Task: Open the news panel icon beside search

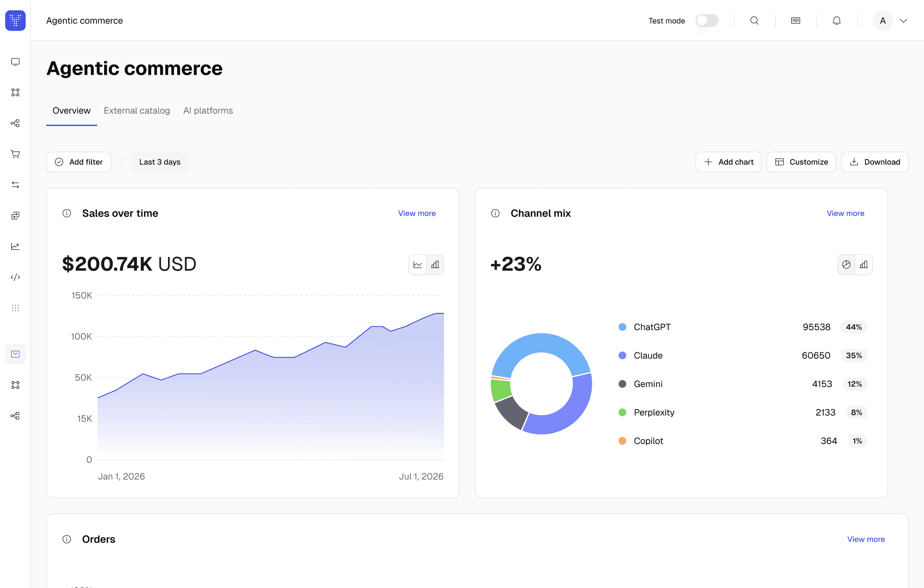Action: click(x=795, y=21)
